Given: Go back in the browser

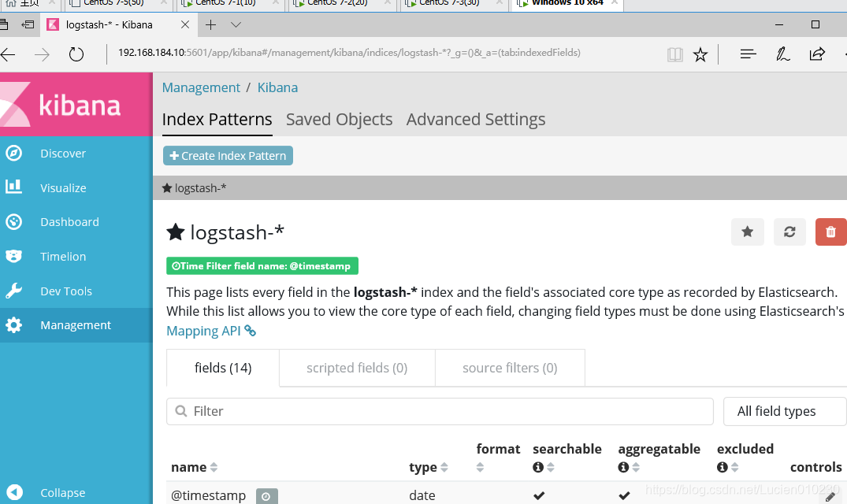Looking at the screenshot, I should pos(8,54).
